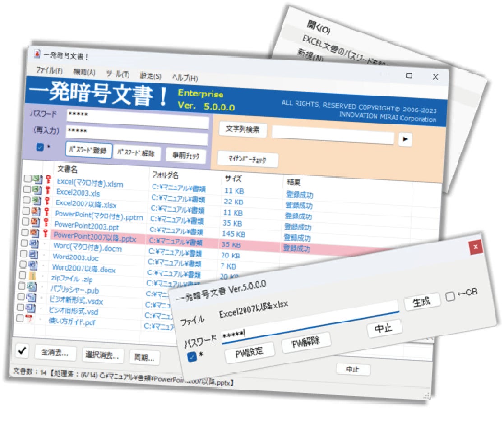Click the Visio icon beside ビジオ新形式.vsdx

(x=31, y=298)
